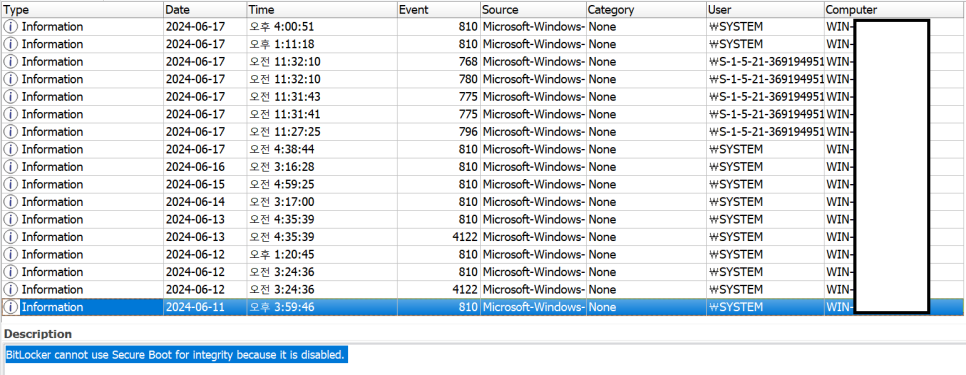Sort by the User column header
Viewport: 966px width, 375px height.
(x=766, y=10)
